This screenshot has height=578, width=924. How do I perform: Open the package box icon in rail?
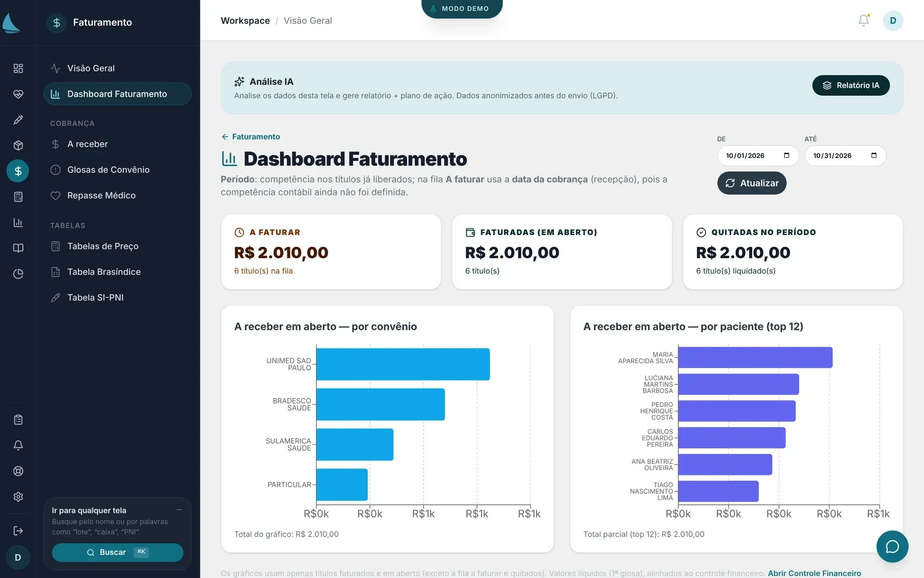click(18, 145)
